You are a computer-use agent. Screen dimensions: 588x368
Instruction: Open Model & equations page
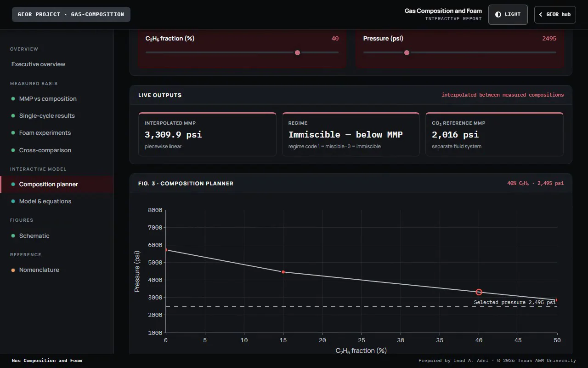[x=57, y=201]
